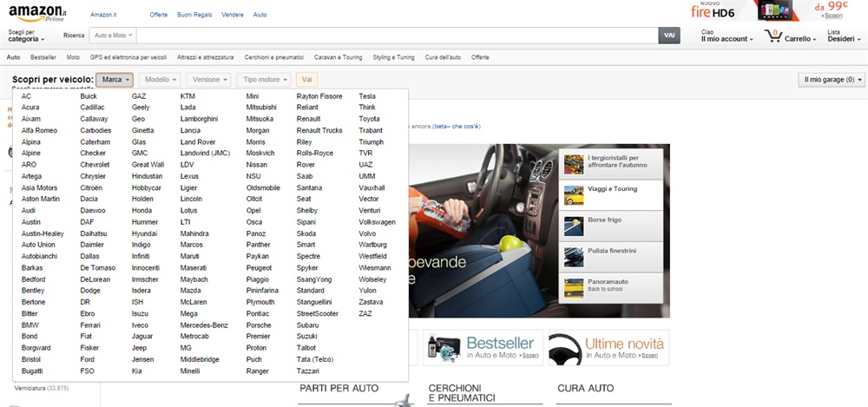
Task: Open the Il mio garage (0) dropdown
Action: click(832, 80)
